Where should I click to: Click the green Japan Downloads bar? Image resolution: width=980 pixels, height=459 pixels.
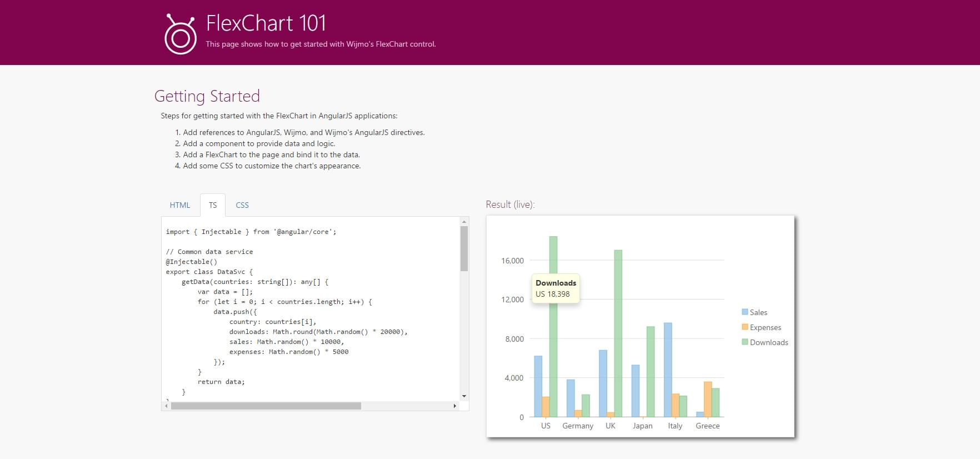pos(651,371)
